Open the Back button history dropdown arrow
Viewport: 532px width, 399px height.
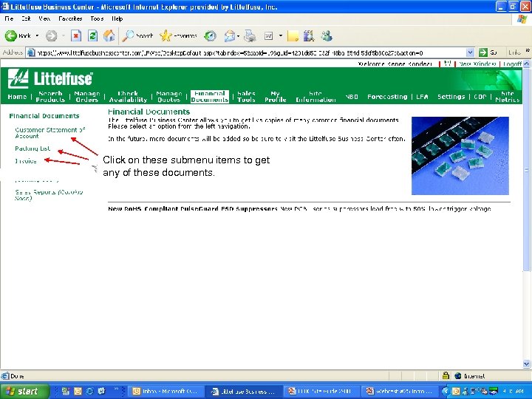pyautogui.click(x=38, y=35)
